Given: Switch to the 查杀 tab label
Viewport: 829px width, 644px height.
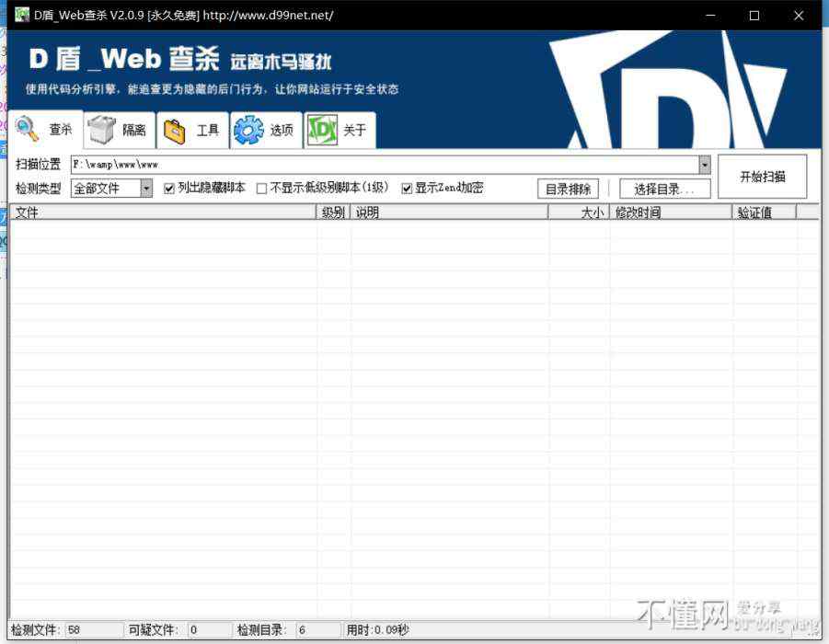Looking at the screenshot, I should 61,130.
